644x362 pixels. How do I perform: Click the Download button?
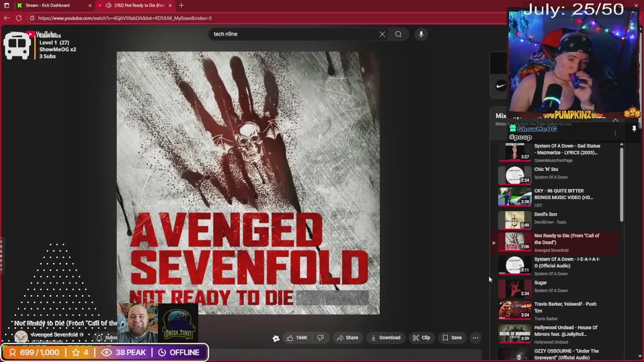[x=385, y=338]
